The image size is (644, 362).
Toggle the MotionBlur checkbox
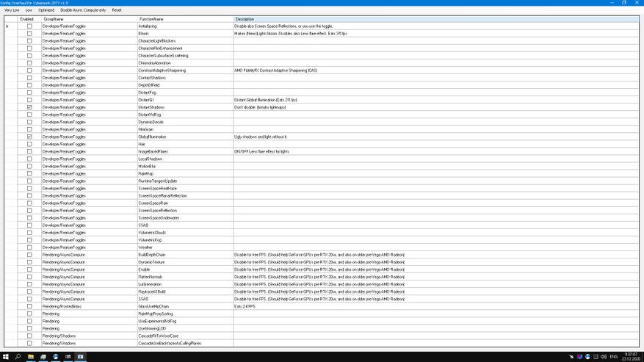(29, 166)
